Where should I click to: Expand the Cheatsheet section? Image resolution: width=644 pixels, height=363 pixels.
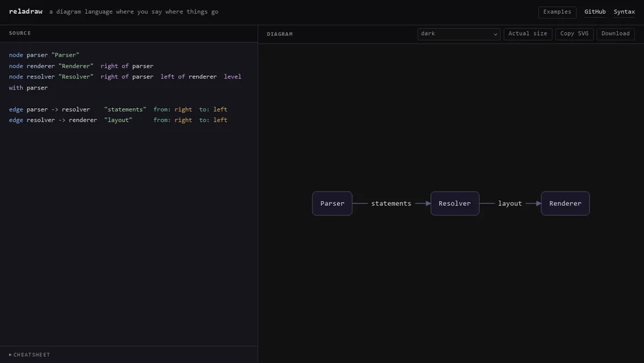tap(30, 354)
